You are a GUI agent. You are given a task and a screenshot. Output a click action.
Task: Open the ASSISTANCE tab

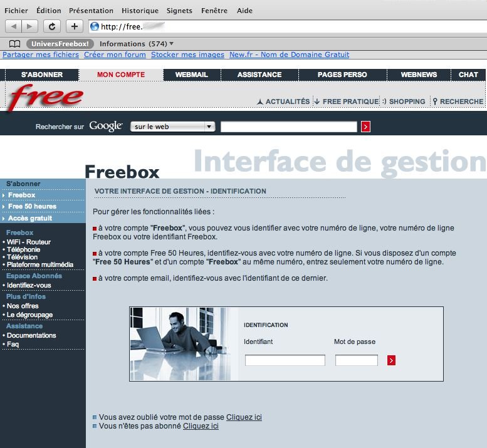259,75
